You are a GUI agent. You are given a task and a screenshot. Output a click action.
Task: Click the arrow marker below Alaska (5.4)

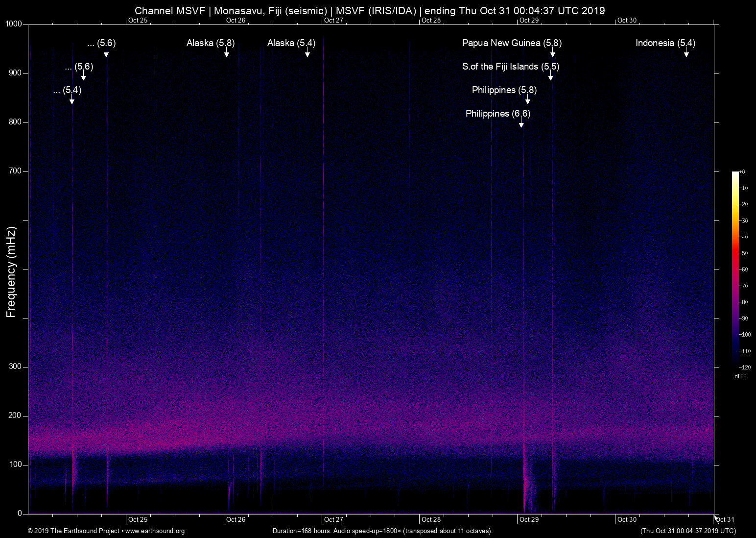307,52
